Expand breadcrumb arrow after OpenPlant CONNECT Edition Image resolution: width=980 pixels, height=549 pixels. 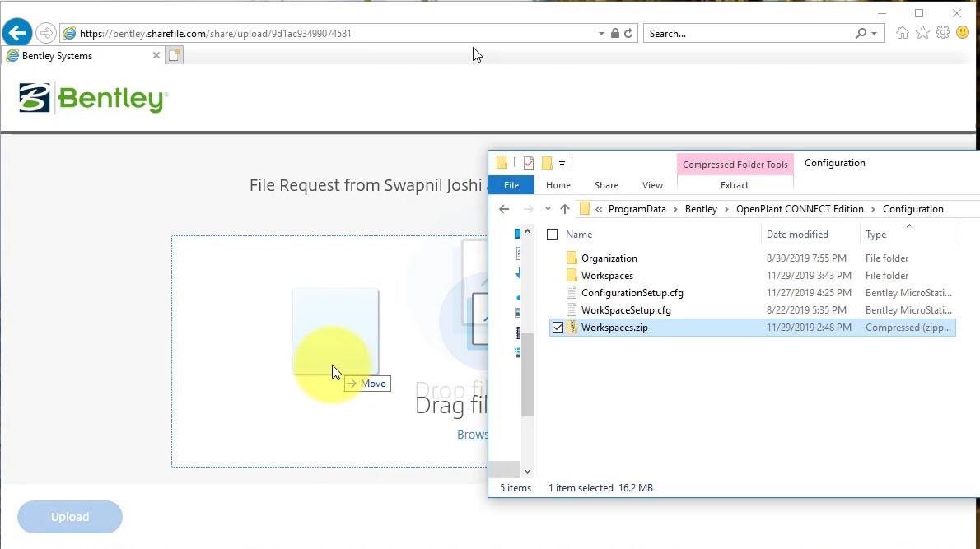(873, 209)
